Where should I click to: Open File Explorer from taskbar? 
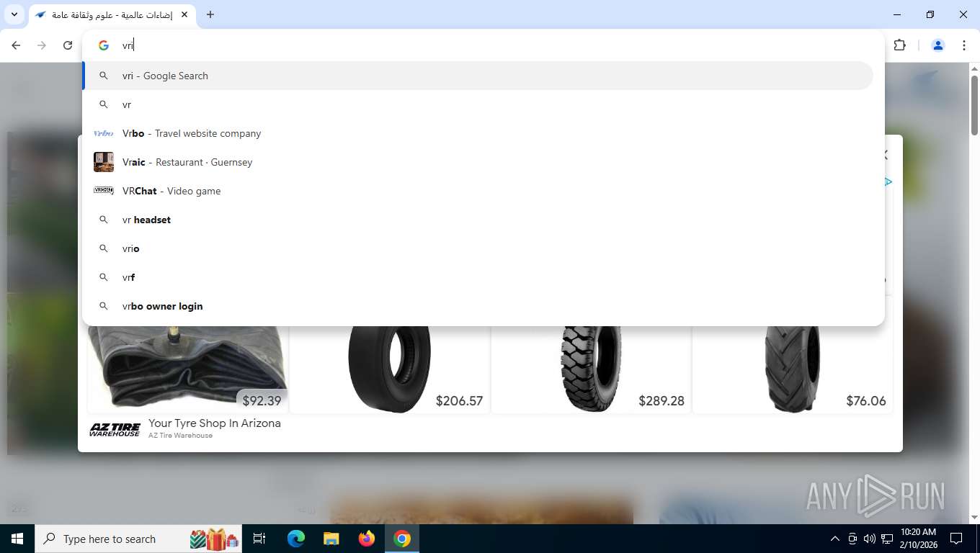coord(331,539)
